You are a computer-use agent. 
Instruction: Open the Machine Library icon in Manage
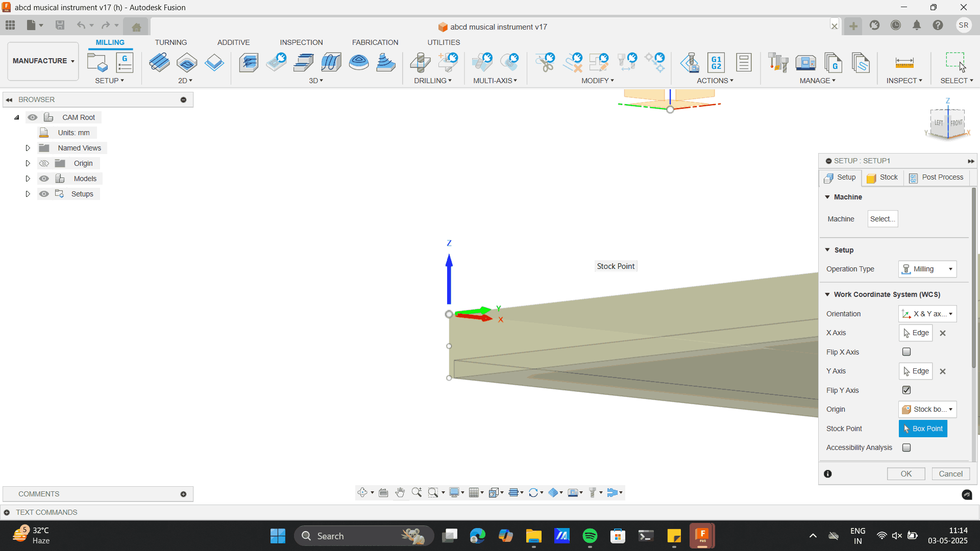pyautogui.click(x=805, y=63)
